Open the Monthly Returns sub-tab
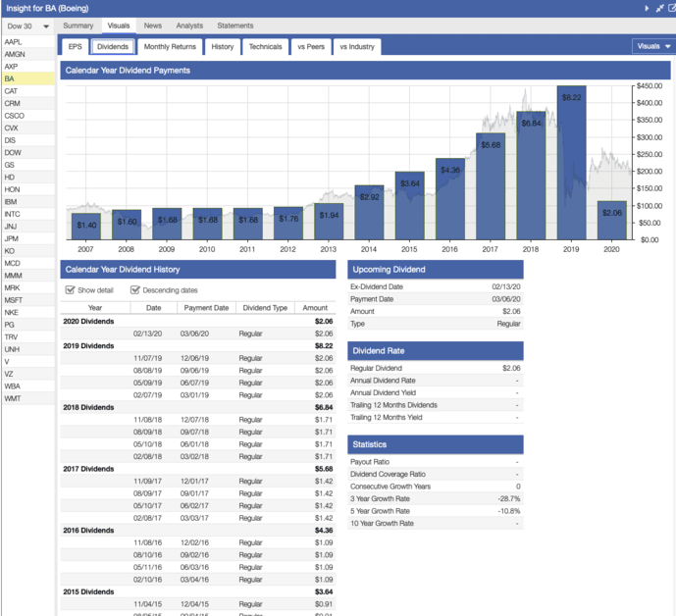The height and width of the screenshot is (616, 676). (170, 46)
